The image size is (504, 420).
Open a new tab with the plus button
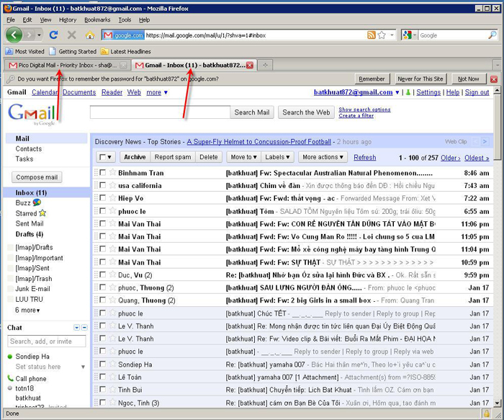click(x=265, y=65)
